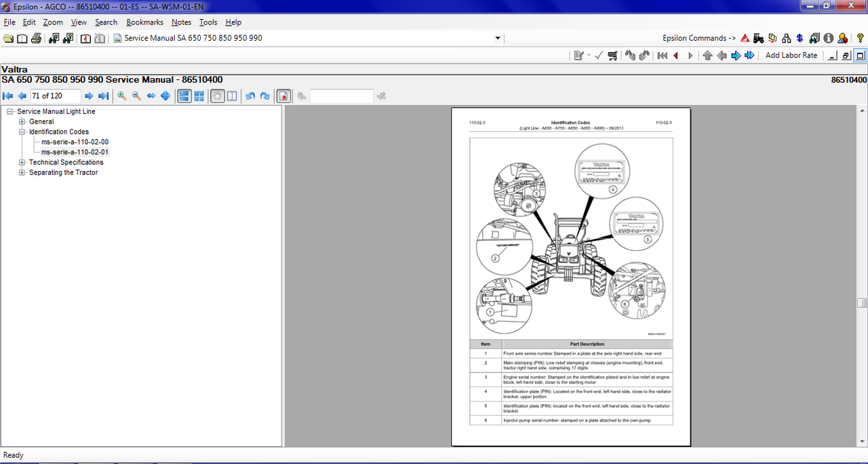
Task: Open the Zoom menu
Action: [53, 22]
